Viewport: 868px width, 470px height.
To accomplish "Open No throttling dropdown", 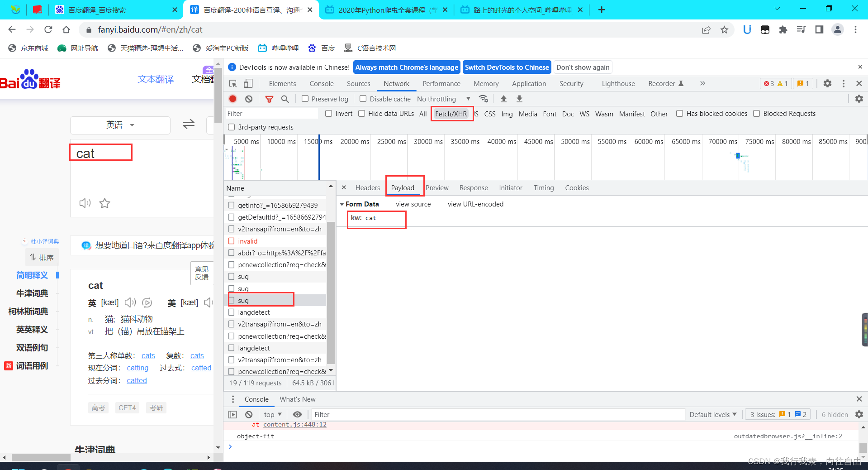I will pos(444,99).
